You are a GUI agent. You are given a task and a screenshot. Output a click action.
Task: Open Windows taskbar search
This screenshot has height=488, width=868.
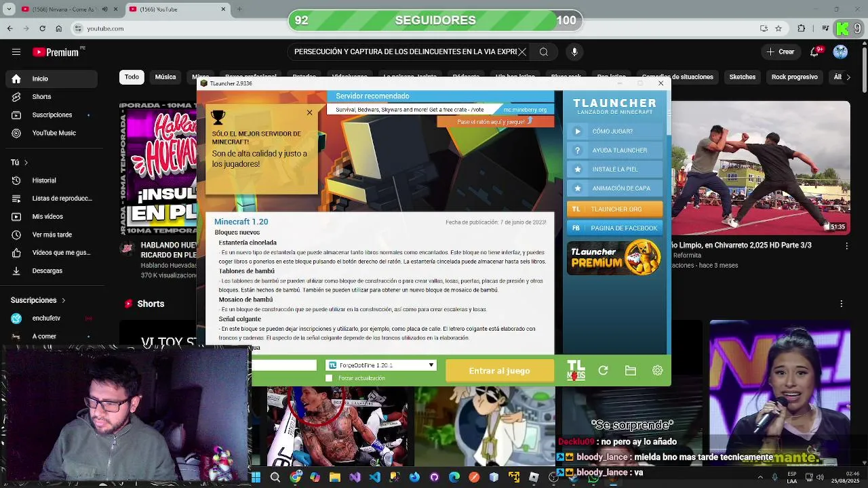pos(275,477)
